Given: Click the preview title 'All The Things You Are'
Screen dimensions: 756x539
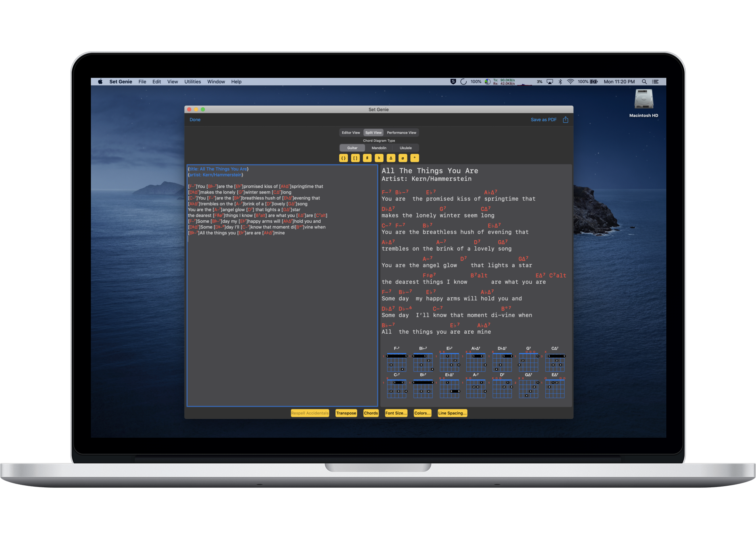Looking at the screenshot, I should pyautogui.click(x=430, y=171).
